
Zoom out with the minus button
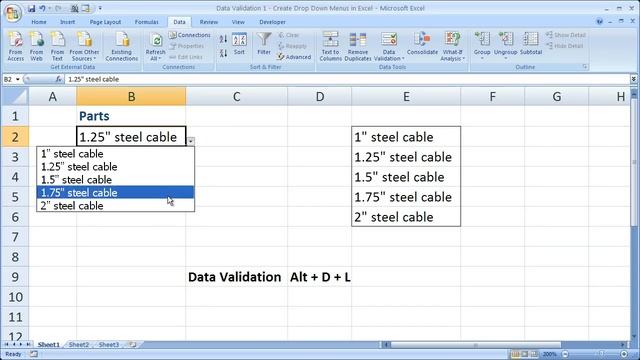click(x=565, y=354)
